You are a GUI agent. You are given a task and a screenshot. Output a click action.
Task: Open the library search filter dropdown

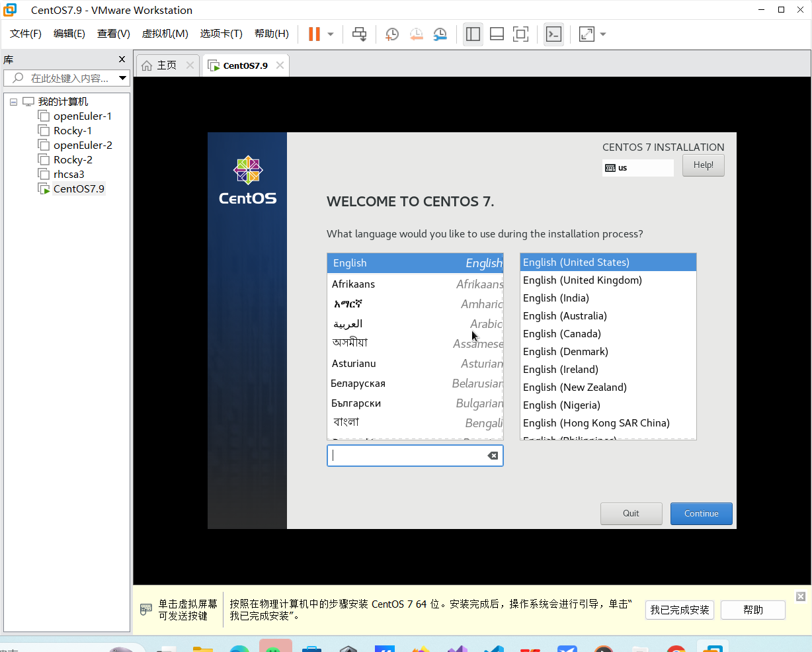click(123, 78)
